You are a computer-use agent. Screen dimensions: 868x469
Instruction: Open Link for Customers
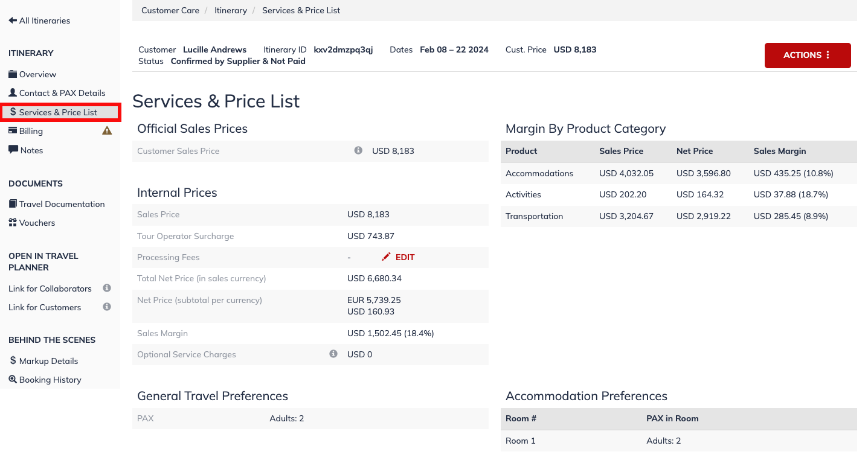45,307
